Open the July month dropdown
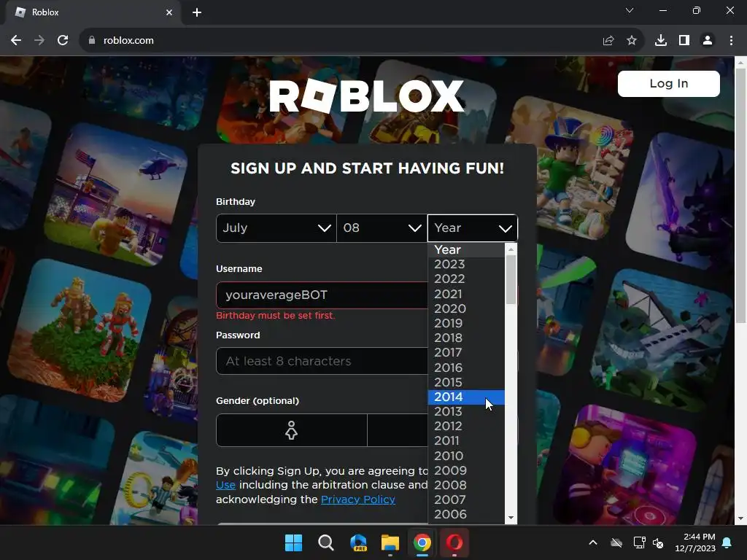747x560 pixels. tap(276, 228)
